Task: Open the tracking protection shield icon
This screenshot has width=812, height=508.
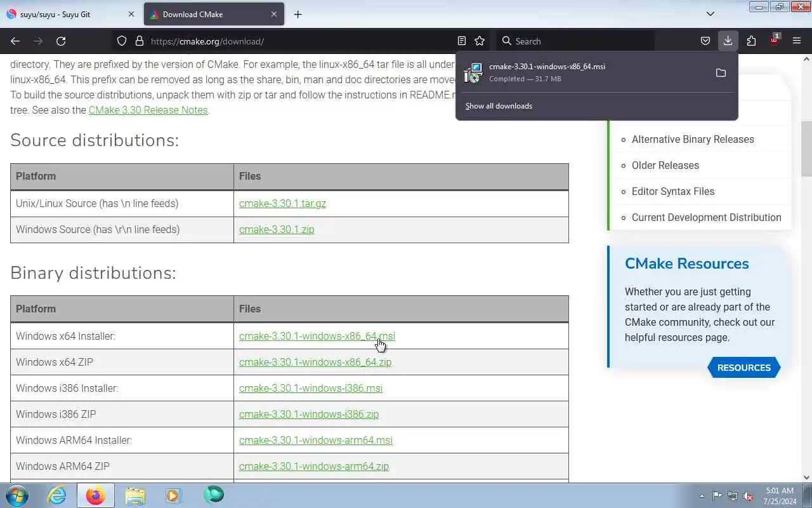Action: click(x=122, y=41)
